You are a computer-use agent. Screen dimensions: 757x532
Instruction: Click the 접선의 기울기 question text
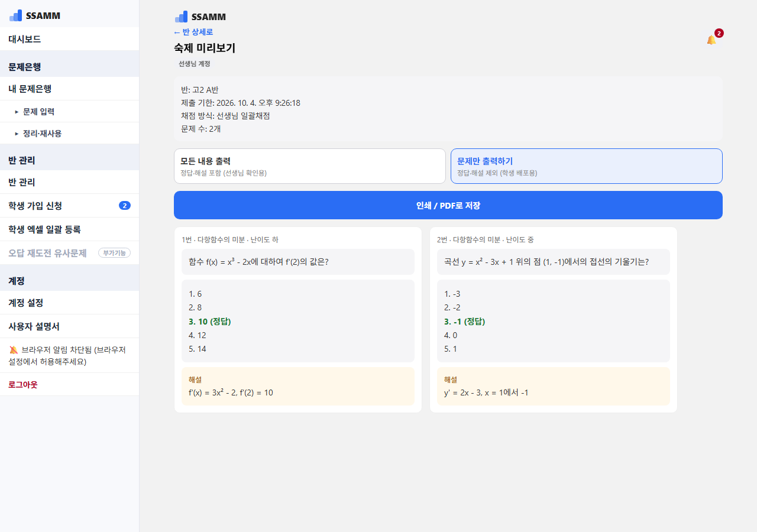point(546,261)
